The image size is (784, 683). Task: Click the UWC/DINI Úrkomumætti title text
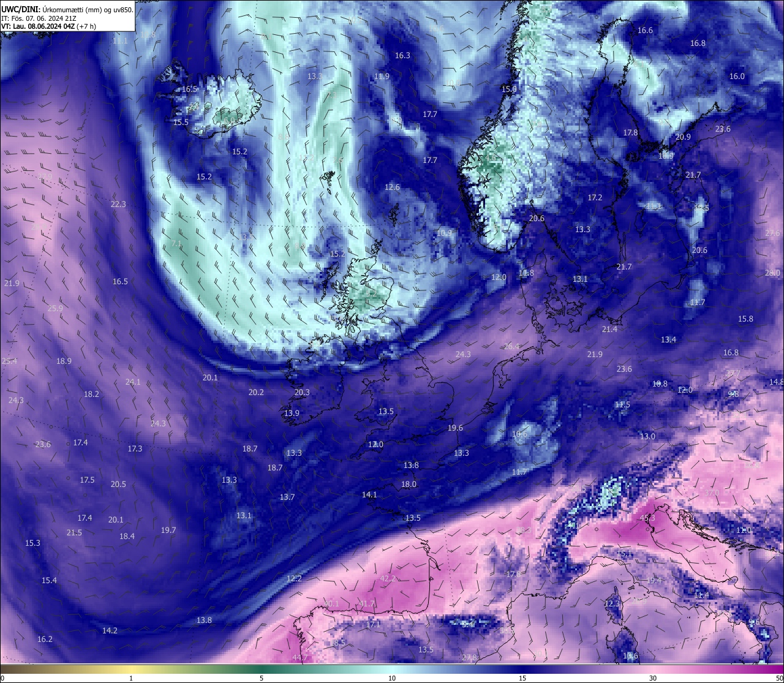[x=67, y=10]
